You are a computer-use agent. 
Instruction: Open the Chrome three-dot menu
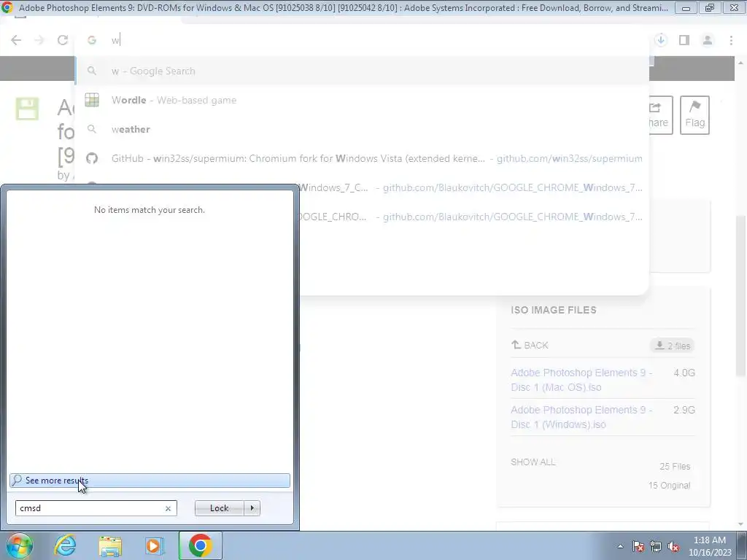731,41
